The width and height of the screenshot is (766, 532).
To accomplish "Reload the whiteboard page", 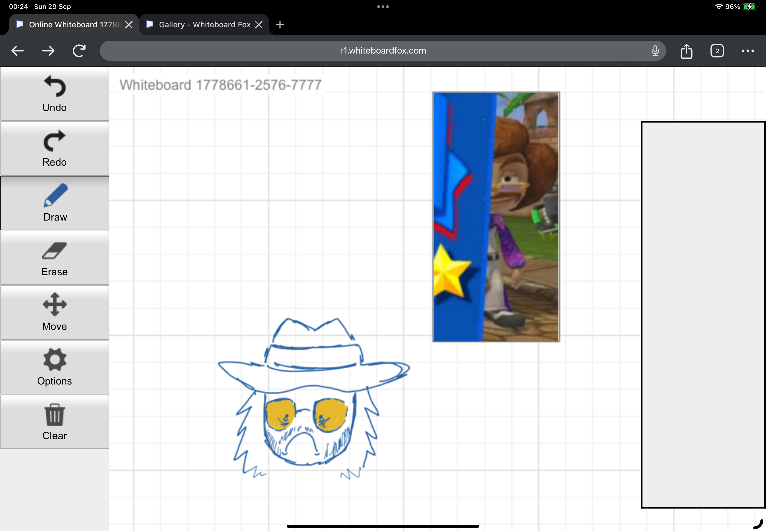I will [79, 51].
